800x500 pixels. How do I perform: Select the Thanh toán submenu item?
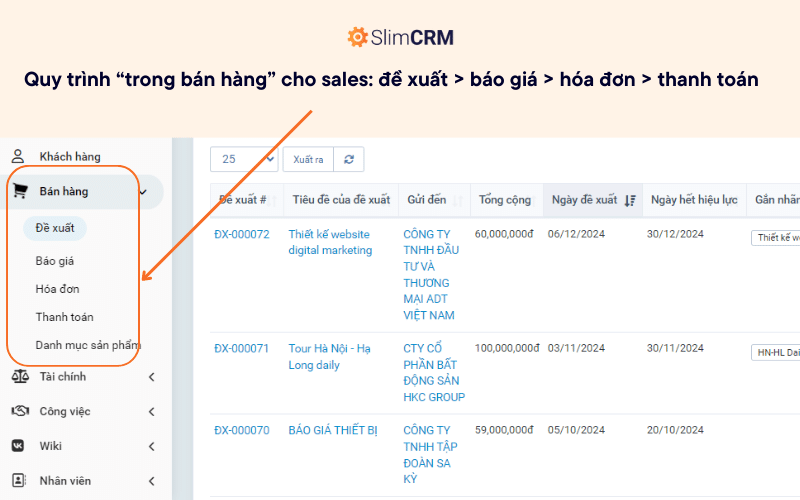pos(64,317)
